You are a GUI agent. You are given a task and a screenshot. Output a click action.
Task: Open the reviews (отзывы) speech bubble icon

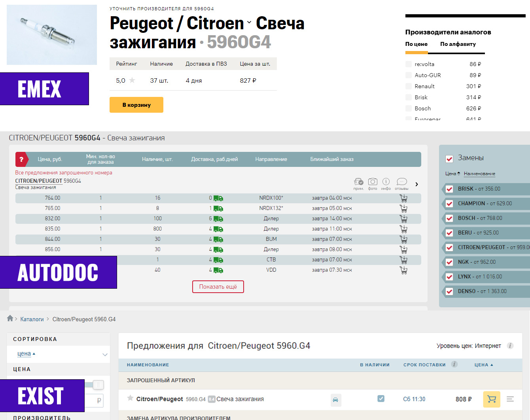402,182
